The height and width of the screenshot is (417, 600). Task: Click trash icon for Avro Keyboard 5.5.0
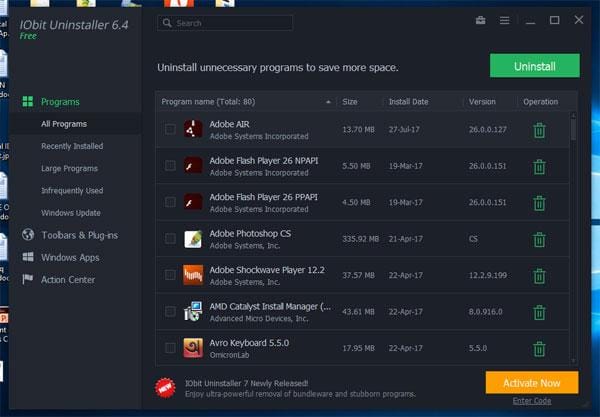(540, 349)
